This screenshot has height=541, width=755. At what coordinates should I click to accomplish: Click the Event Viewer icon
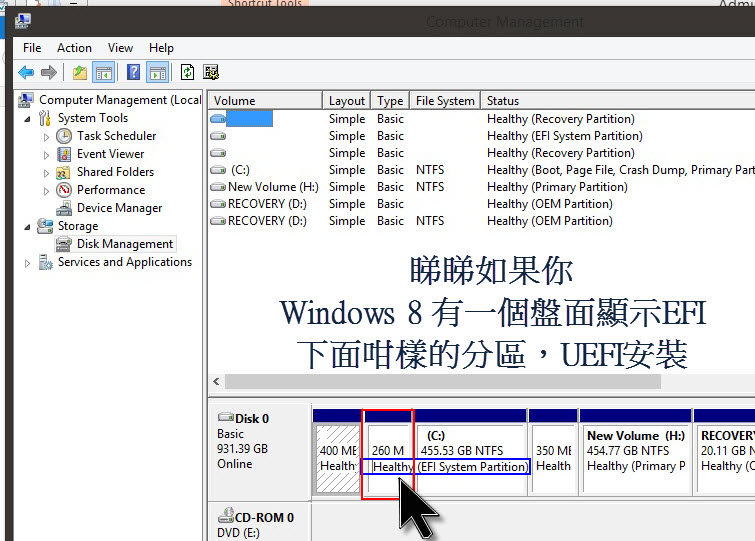pyautogui.click(x=64, y=154)
